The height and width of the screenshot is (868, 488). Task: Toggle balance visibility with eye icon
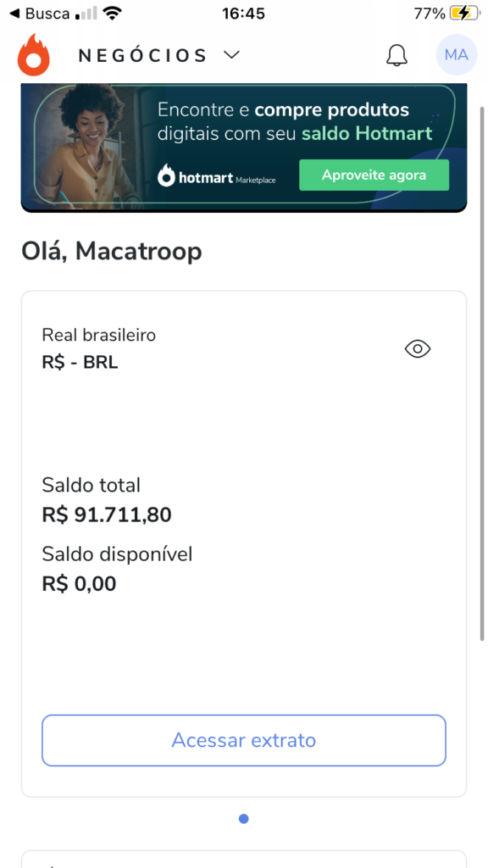pos(418,348)
